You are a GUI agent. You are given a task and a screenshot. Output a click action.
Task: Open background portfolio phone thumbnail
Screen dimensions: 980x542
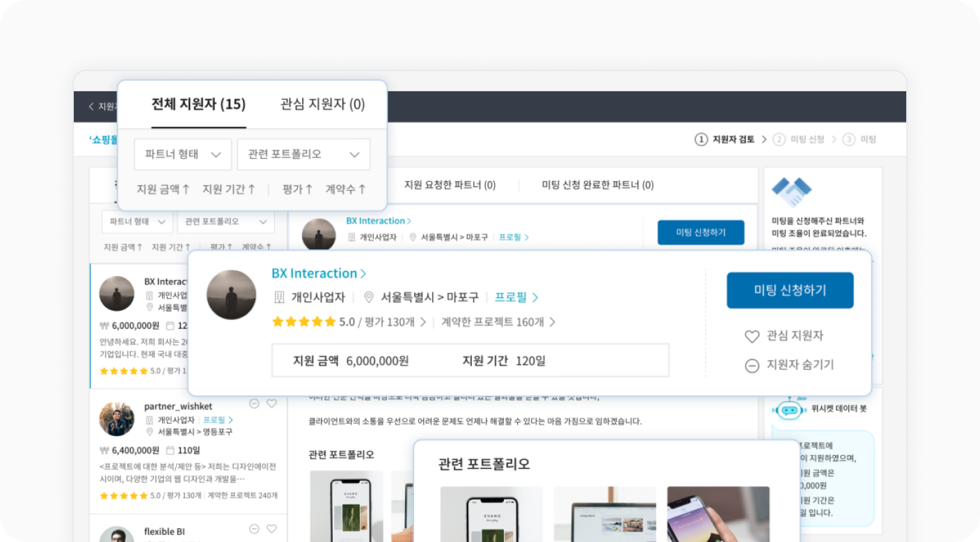click(347, 506)
